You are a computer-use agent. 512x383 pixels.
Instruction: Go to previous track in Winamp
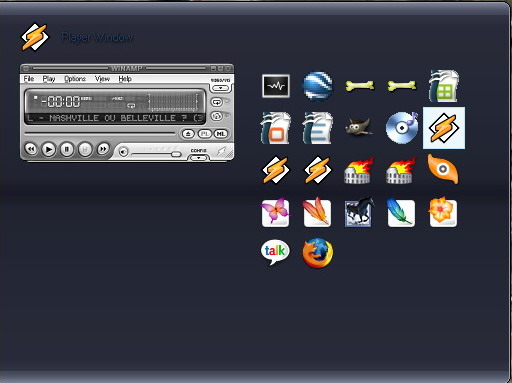[31, 149]
